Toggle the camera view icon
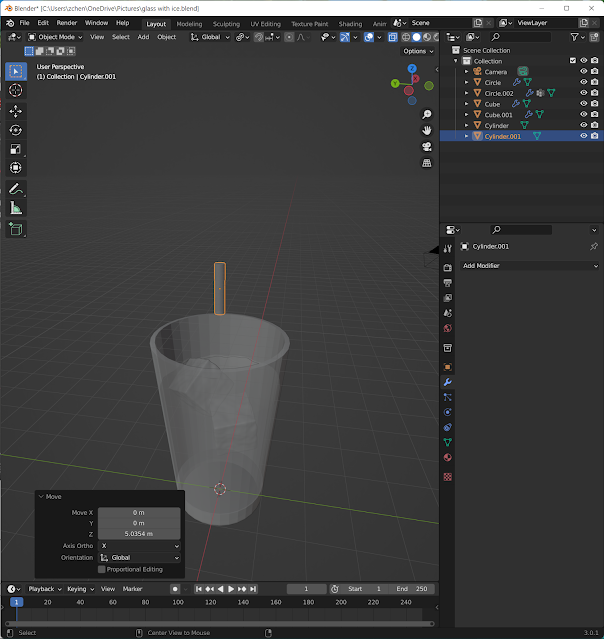 pyautogui.click(x=427, y=146)
